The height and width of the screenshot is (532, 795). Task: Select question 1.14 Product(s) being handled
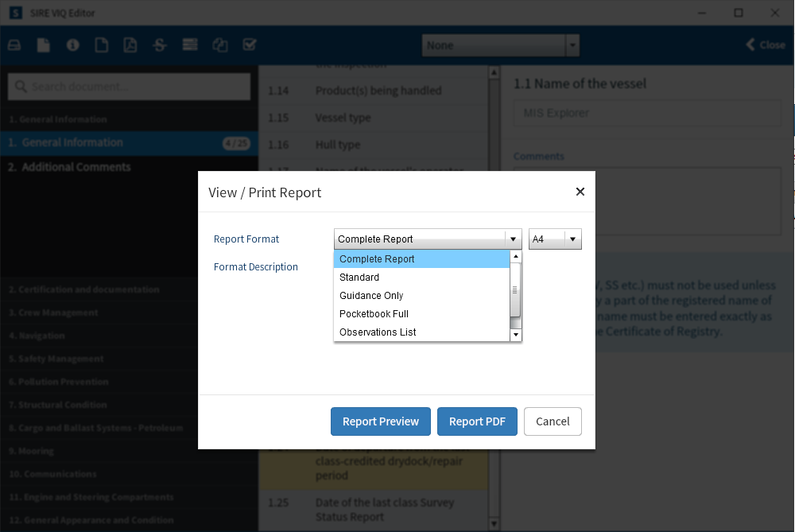click(x=374, y=91)
